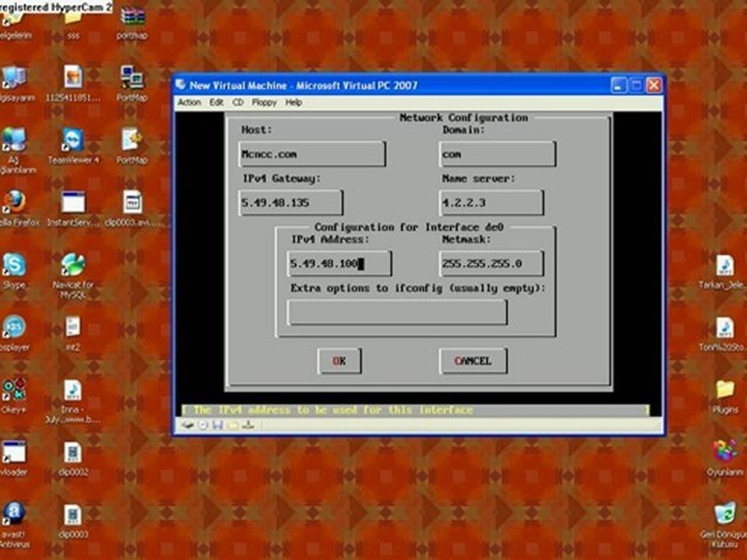
Task: Open the Edit menu
Action: 216,103
